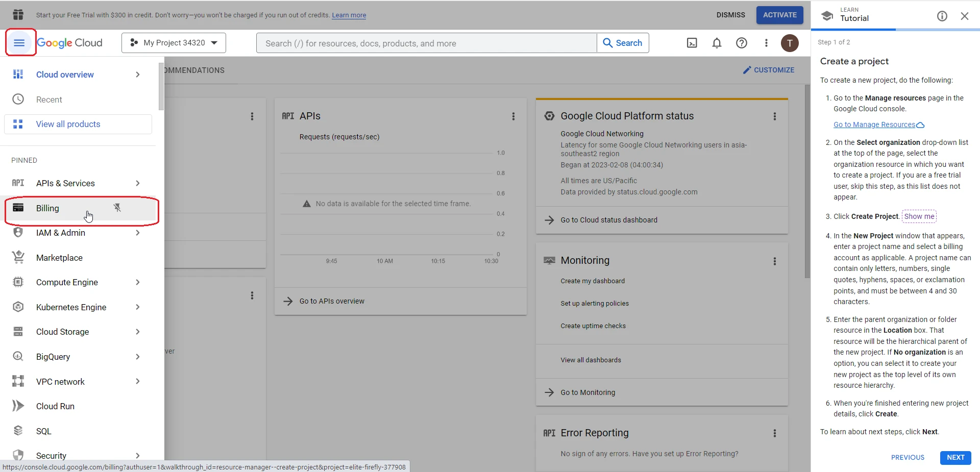Click CUSTOMIZE dashboard button
This screenshot has height=472, width=980.
[x=769, y=70]
